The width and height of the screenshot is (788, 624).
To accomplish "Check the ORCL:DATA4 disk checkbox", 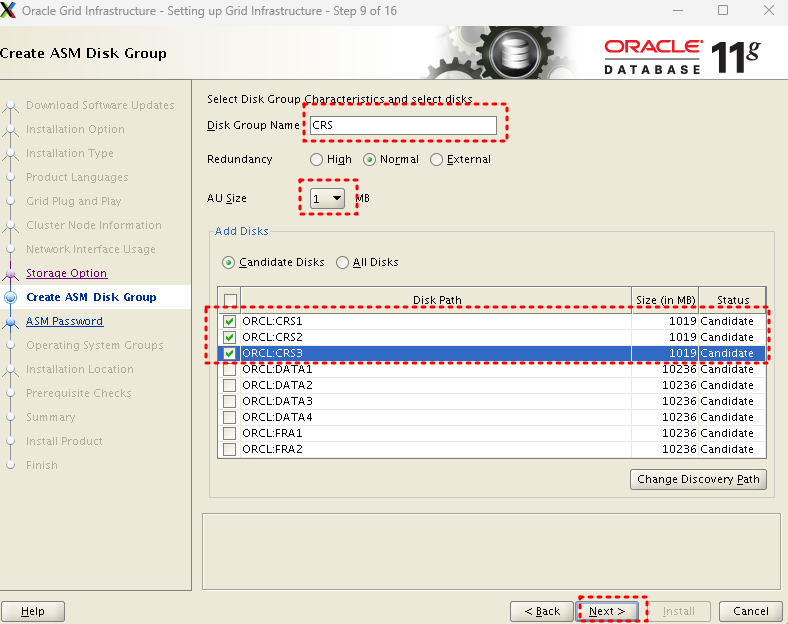I will pyautogui.click(x=229, y=417).
